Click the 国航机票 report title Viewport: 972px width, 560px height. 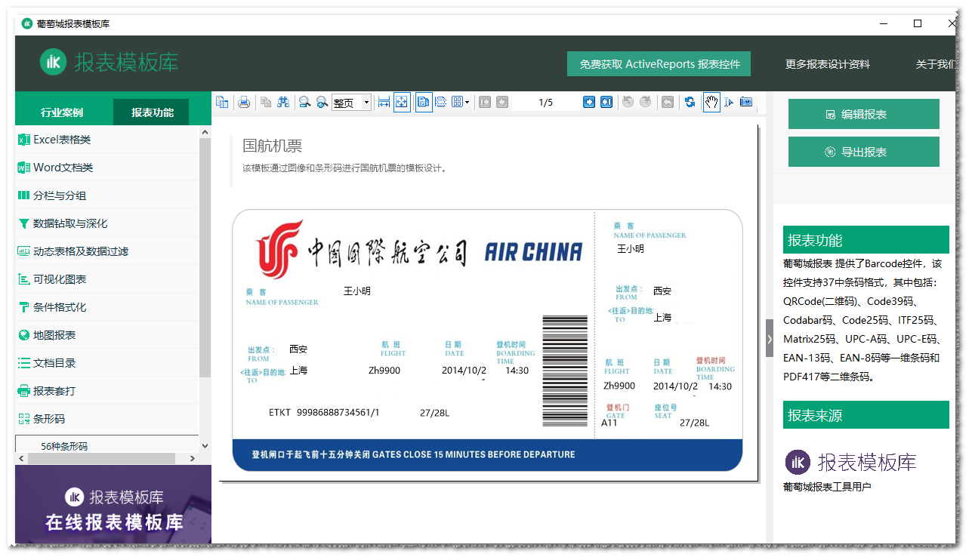(273, 146)
